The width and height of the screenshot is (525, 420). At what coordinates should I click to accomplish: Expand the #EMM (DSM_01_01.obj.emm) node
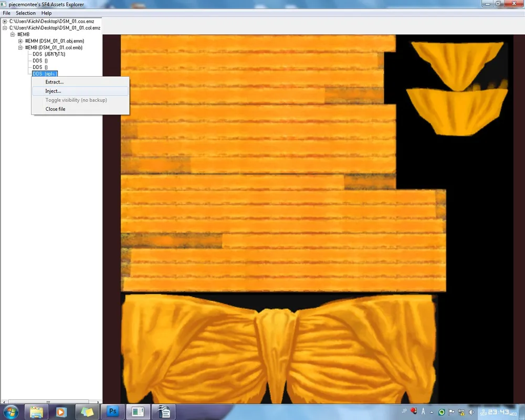click(x=20, y=41)
